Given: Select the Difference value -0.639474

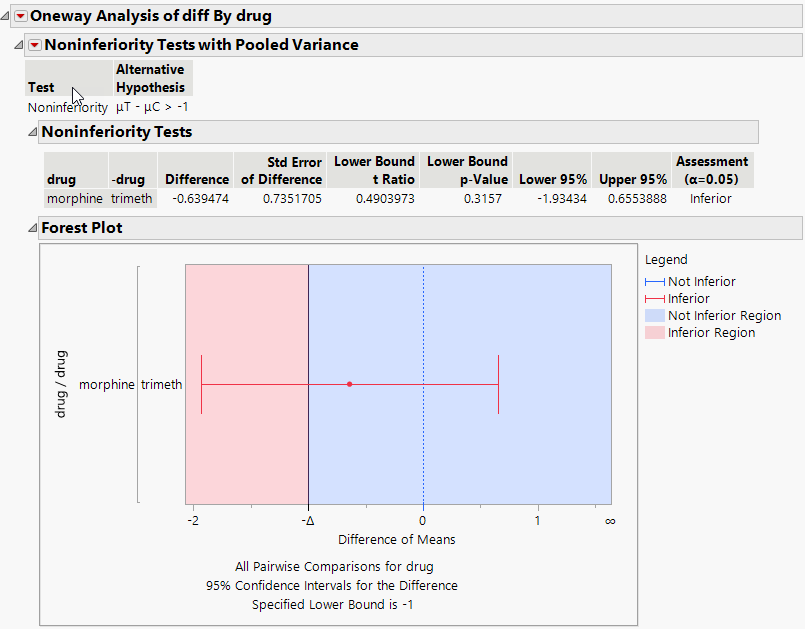Looking at the screenshot, I should [x=199, y=198].
